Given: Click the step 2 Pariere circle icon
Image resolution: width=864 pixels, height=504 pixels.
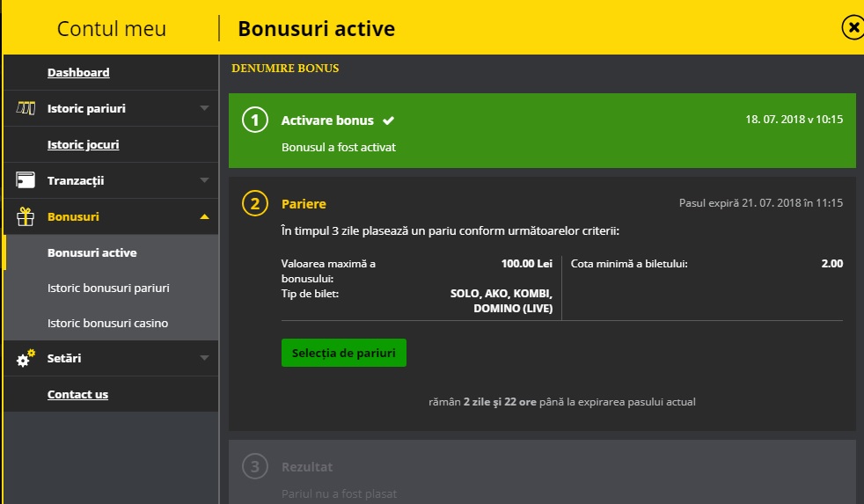Looking at the screenshot, I should pos(254,204).
